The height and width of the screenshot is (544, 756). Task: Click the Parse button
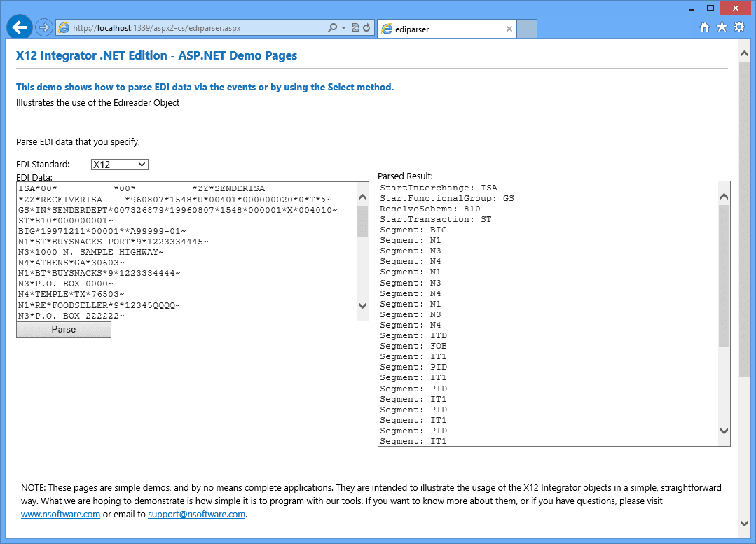point(64,330)
